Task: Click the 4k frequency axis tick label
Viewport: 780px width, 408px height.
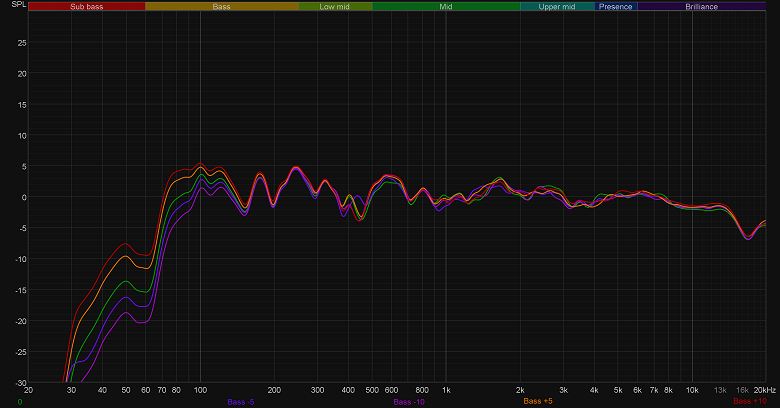Action: pos(594,390)
